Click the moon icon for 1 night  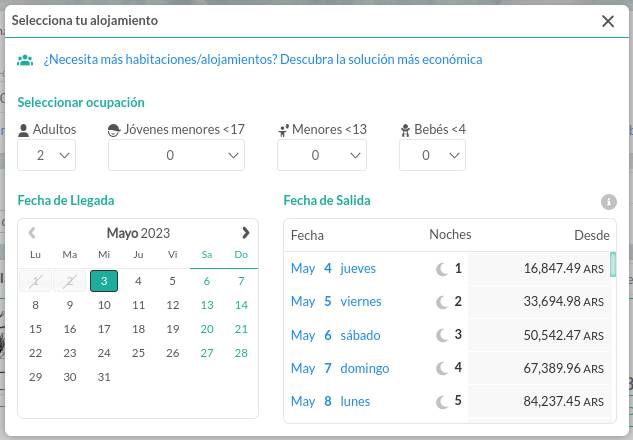pyautogui.click(x=442, y=269)
